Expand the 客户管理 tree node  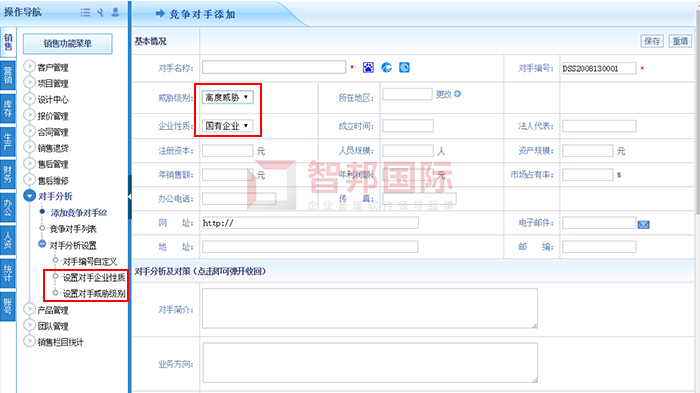pyautogui.click(x=29, y=66)
